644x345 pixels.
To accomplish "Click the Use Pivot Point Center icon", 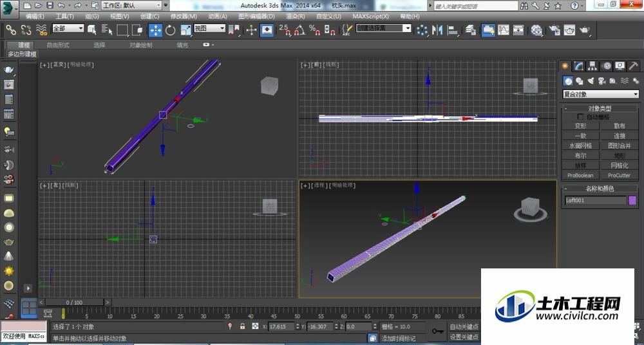I will [x=234, y=30].
